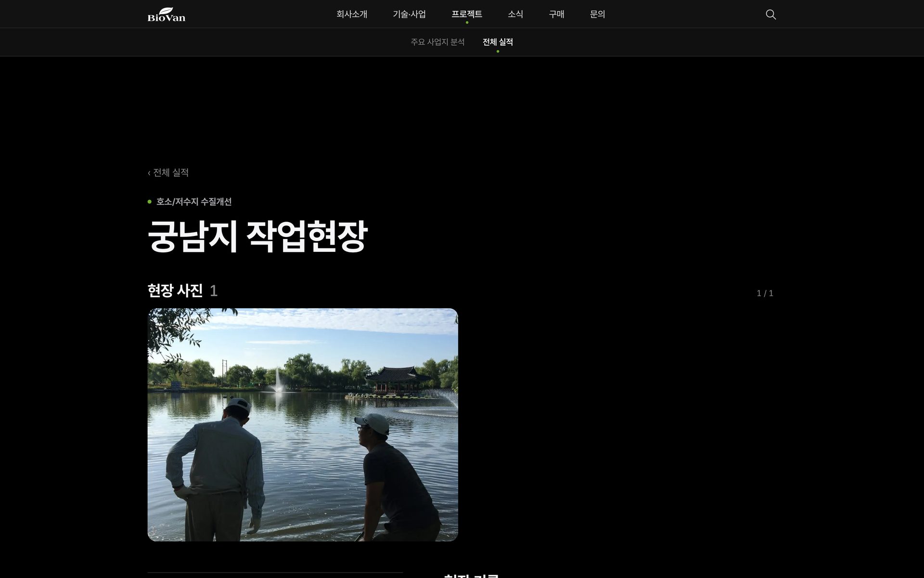Image resolution: width=924 pixels, height=578 pixels.
Task: Open the pond site photo thumbnail
Action: (303, 425)
